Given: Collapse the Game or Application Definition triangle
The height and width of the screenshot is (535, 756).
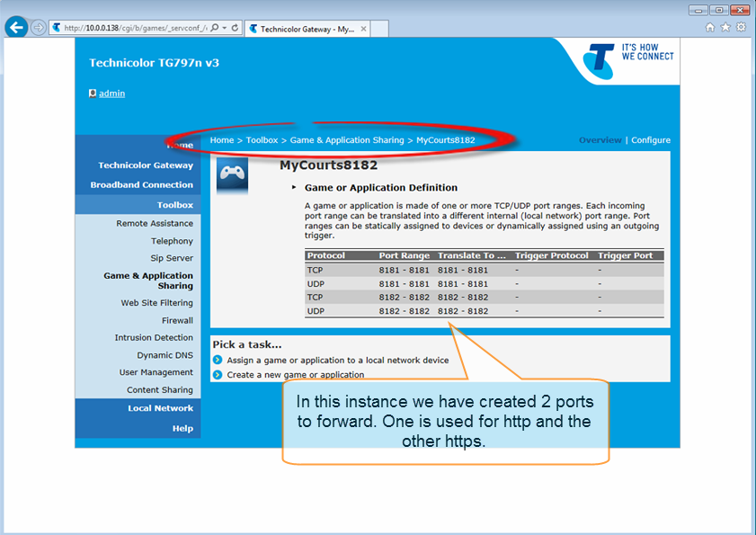Looking at the screenshot, I should click(x=294, y=188).
